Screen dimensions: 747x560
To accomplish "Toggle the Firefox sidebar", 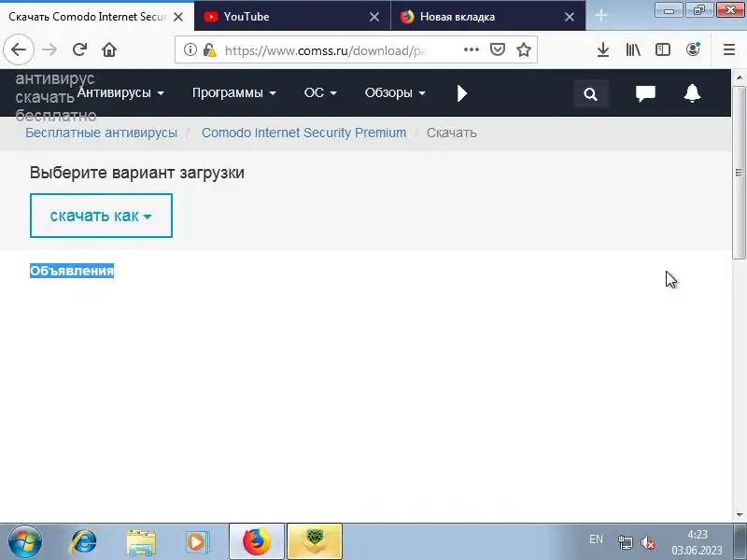I will (663, 49).
